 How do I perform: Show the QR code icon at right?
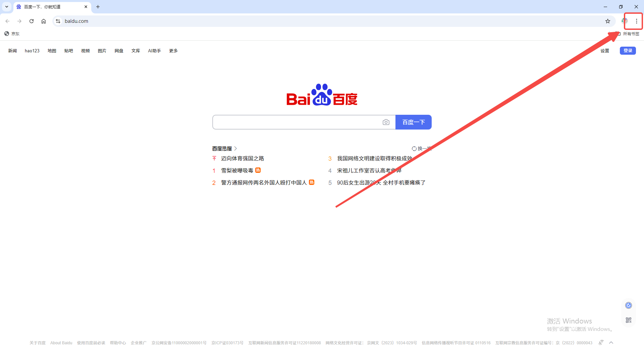point(629,320)
